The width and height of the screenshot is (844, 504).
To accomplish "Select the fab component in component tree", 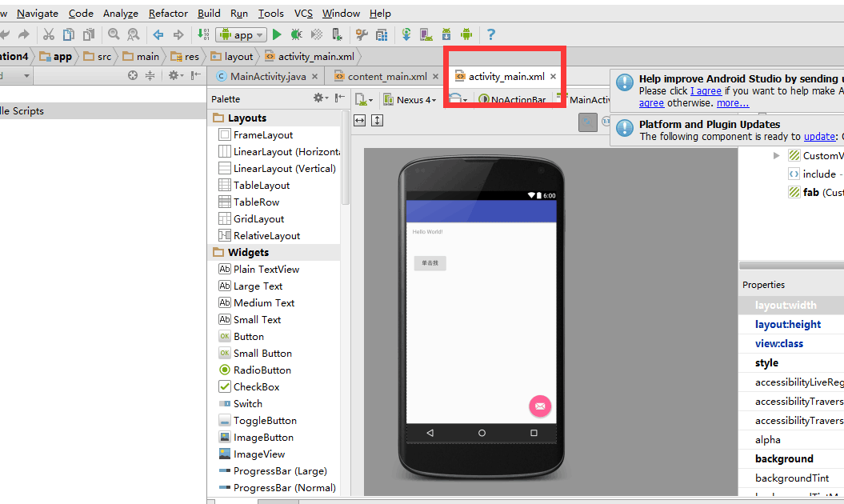I will (816, 192).
